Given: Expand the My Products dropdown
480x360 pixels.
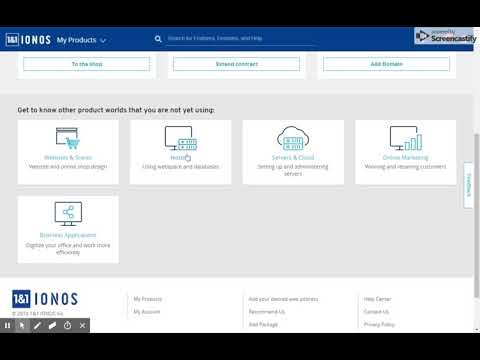Looking at the screenshot, I should [81, 40].
